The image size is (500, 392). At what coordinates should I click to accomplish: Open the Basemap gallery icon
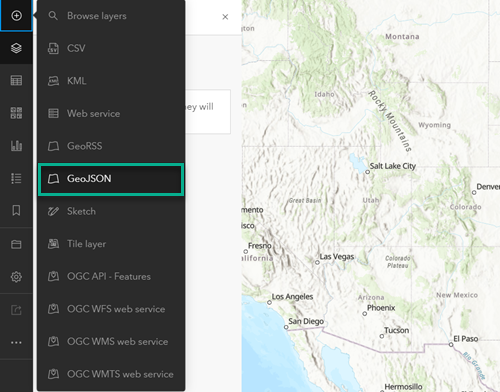16,113
